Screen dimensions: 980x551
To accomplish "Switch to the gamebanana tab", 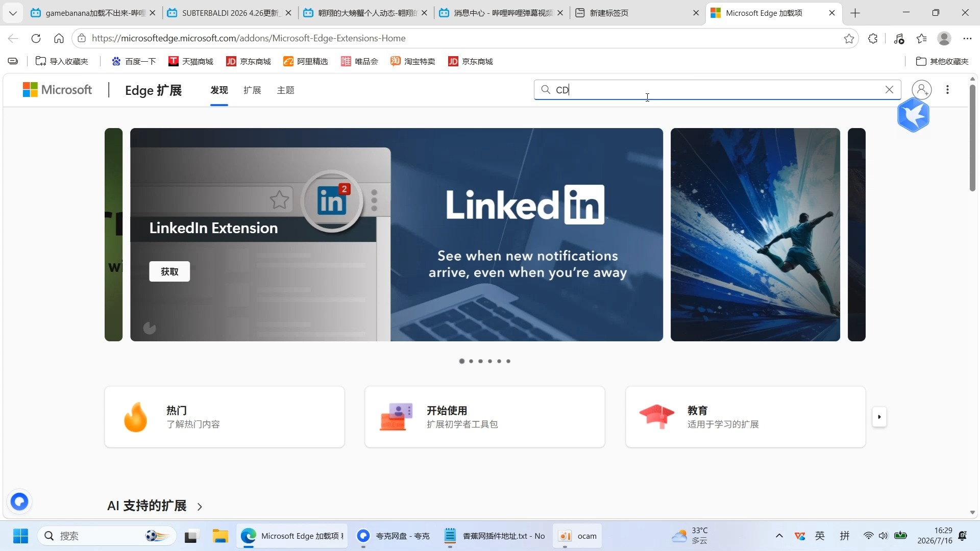I will 94,13.
